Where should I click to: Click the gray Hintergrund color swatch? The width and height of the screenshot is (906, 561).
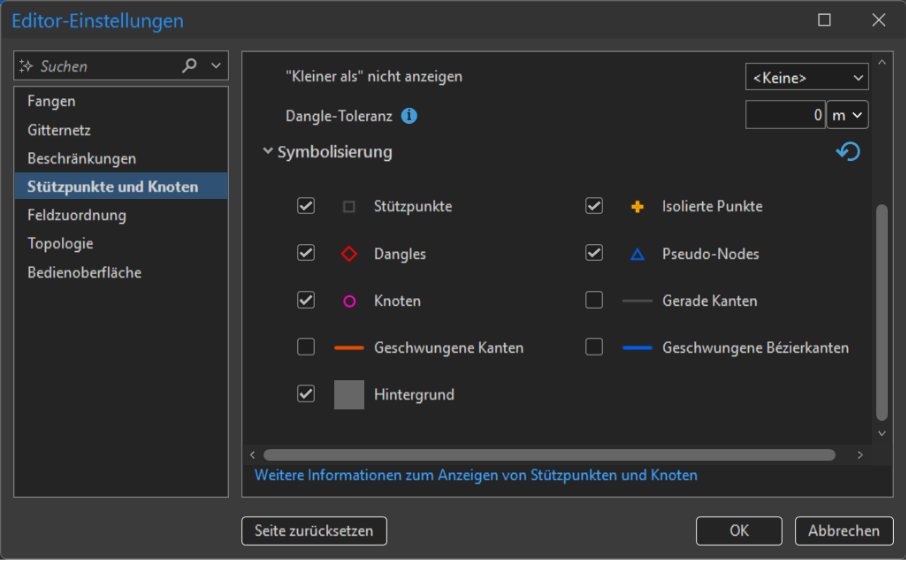pyautogui.click(x=349, y=395)
